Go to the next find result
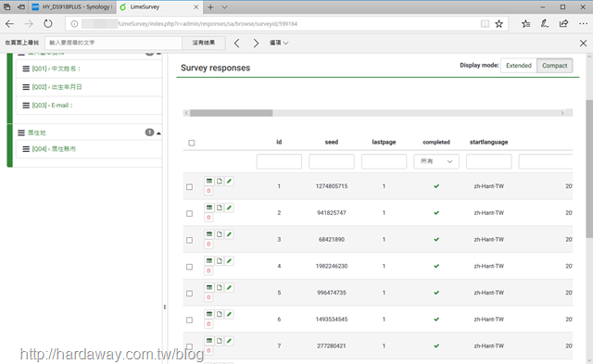Image resolution: width=593 pixels, height=364 pixels. pos(256,44)
